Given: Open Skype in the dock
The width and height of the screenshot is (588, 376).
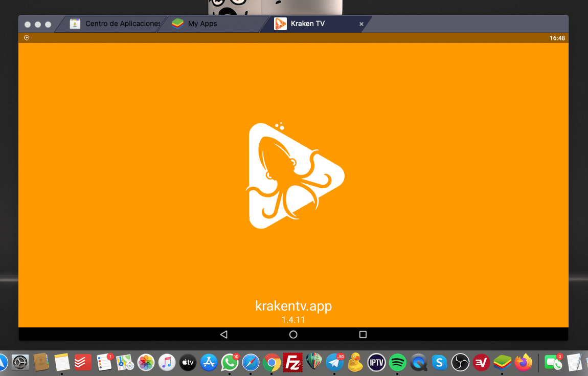Looking at the screenshot, I should pyautogui.click(x=439, y=363).
